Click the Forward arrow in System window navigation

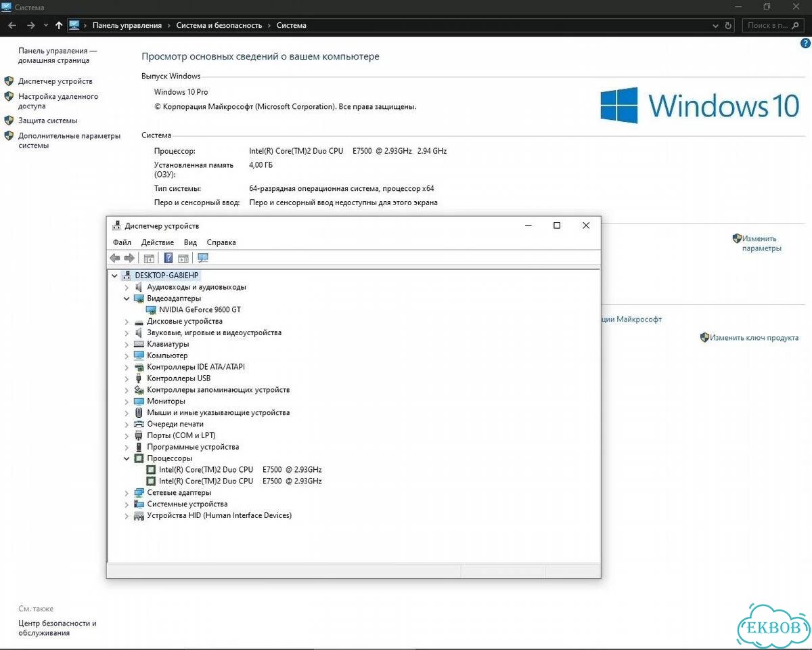[30, 25]
